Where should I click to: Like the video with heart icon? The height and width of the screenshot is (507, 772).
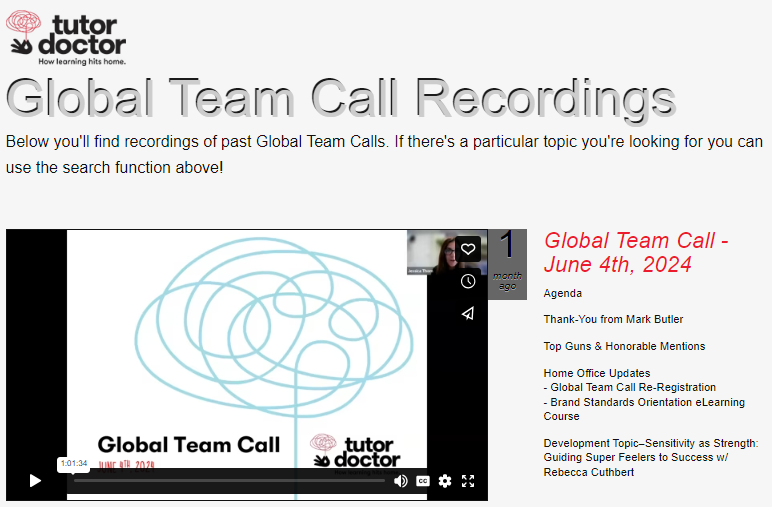pyautogui.click(x=468, y=249)
